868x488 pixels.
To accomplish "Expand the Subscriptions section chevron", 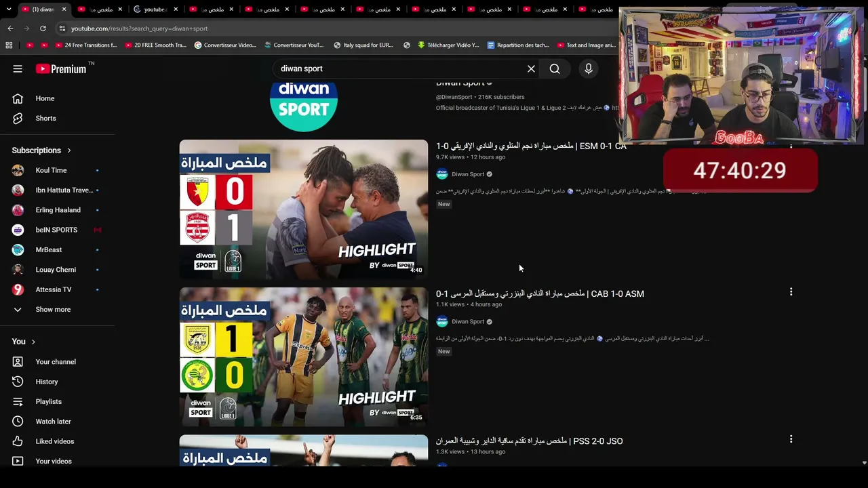I will [68, 150].
